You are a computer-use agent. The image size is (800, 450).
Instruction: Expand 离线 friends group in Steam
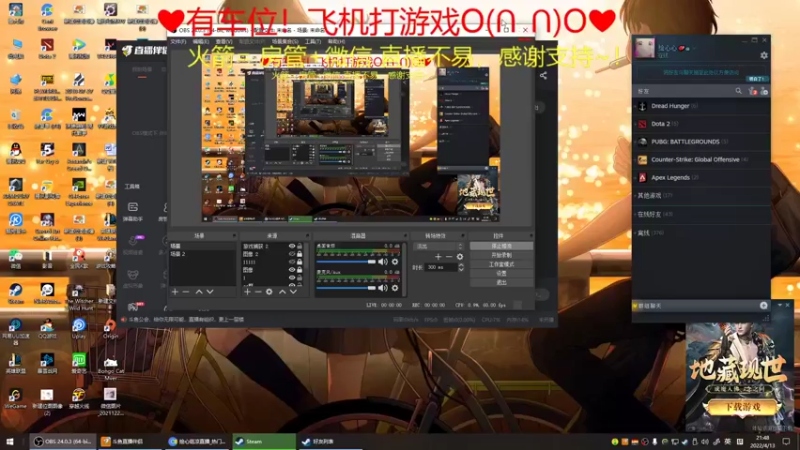point(701,233)
